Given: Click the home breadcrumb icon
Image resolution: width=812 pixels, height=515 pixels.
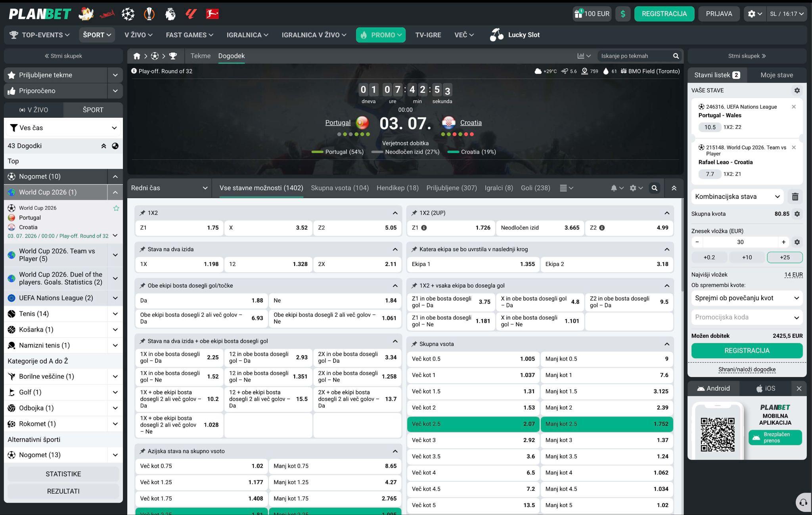Looking at the screenshot, I should (137, 56).
